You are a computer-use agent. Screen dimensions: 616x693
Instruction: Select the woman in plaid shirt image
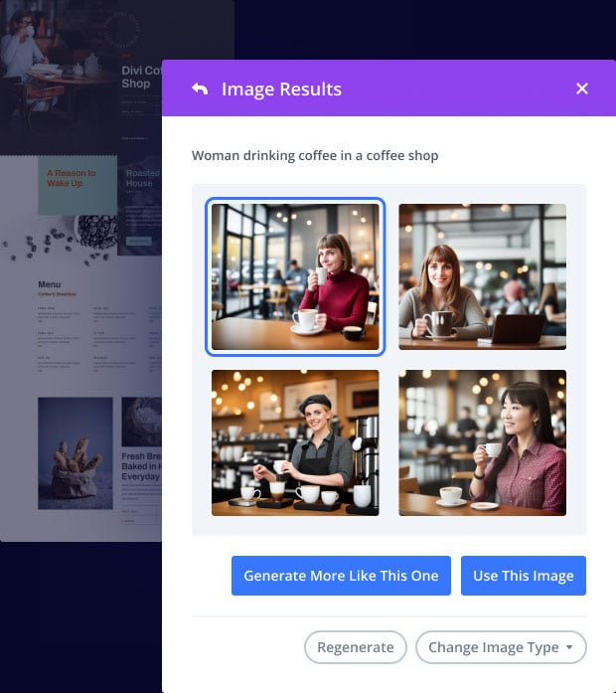pyautogui.click(x=482, y=442)
